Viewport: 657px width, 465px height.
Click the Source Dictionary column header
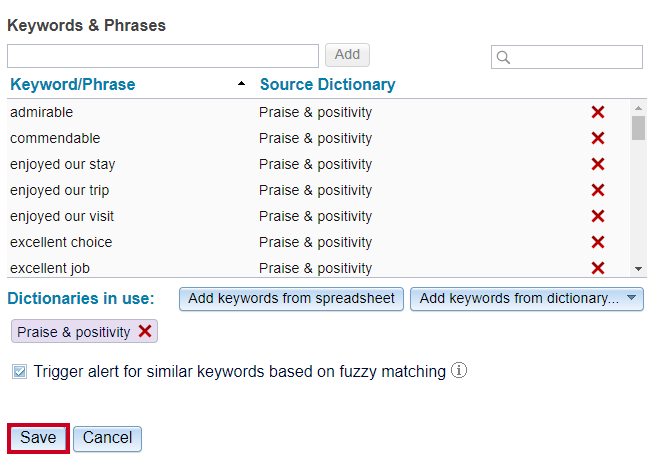click(x=328, y=85)
